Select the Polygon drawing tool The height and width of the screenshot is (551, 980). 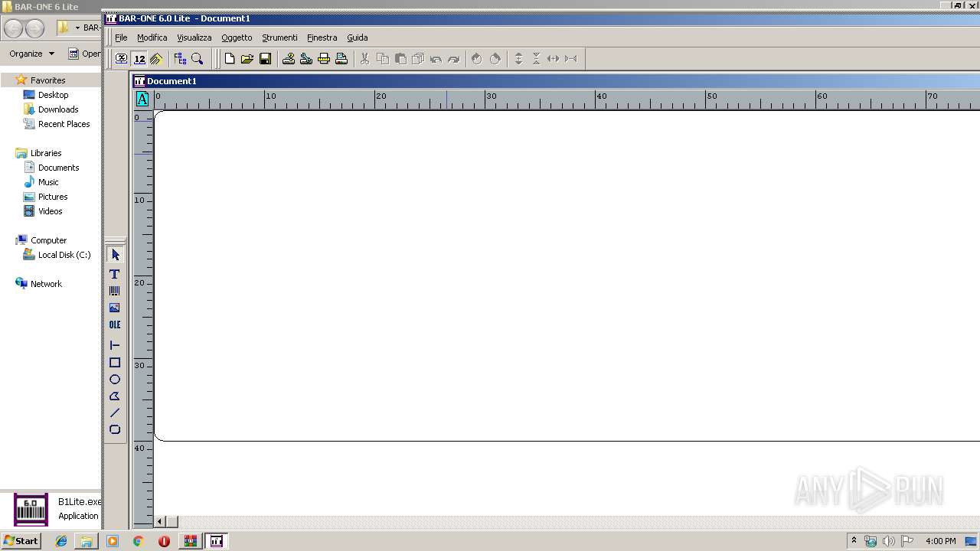coord(115,396)
